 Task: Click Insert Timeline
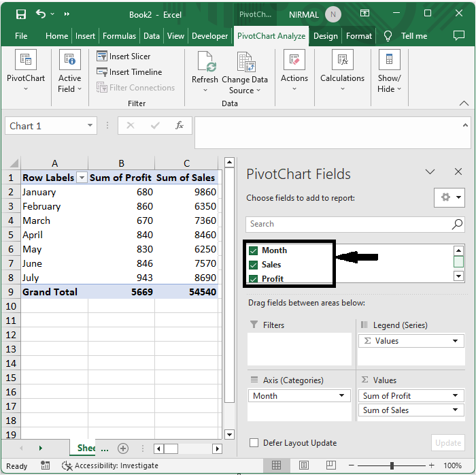tap(129, 72)
